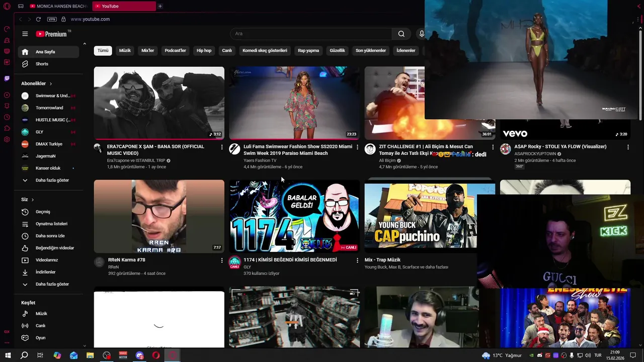Open a new browser tab
Viewport: 644px width, 362px height.
(160, 6)
